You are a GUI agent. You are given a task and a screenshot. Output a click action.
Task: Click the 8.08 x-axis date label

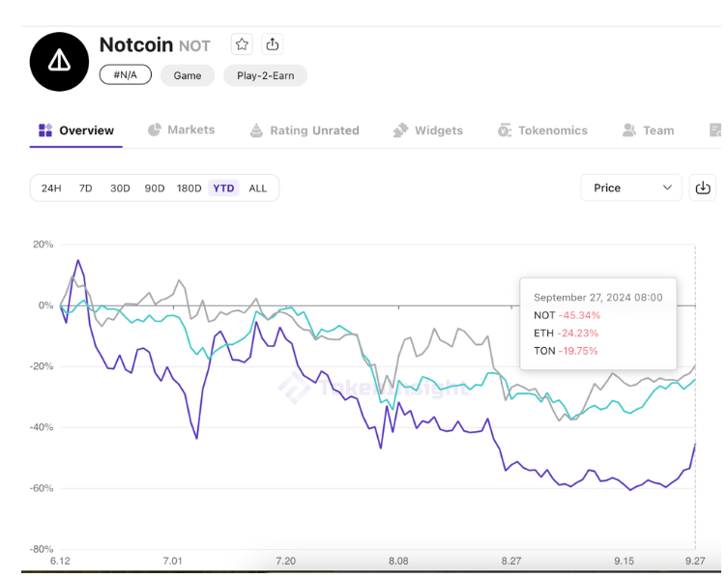point(398,561)
